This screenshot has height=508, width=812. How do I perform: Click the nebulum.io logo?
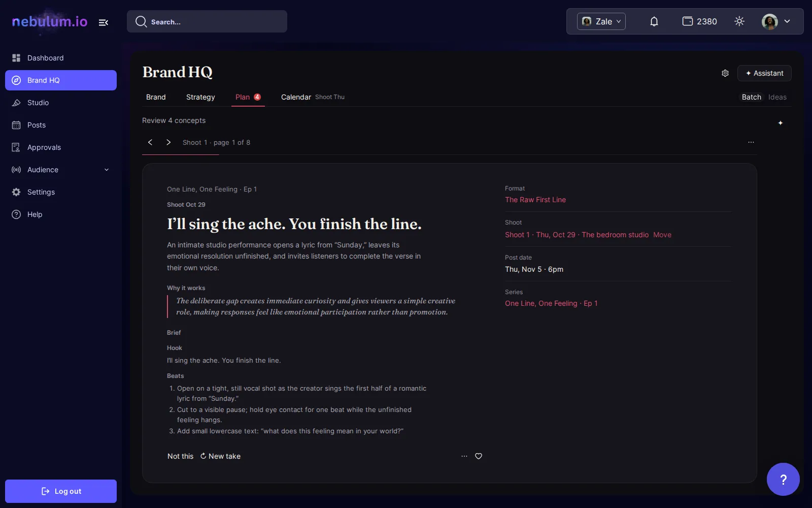(x=50, y=21)
